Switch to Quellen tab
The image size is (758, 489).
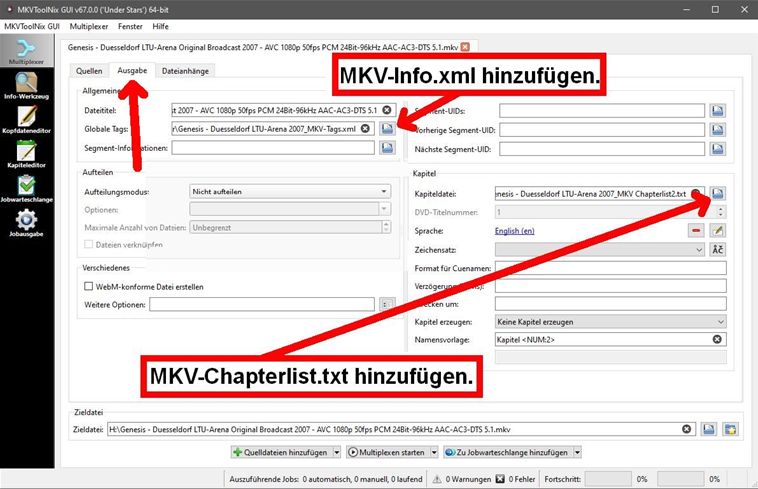89,71
